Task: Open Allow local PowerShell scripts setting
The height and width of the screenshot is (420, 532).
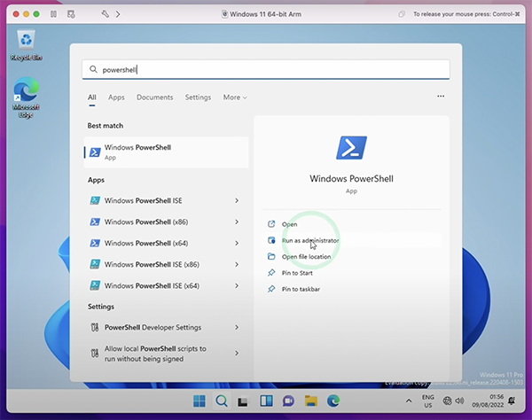Action: click(165, 354)
